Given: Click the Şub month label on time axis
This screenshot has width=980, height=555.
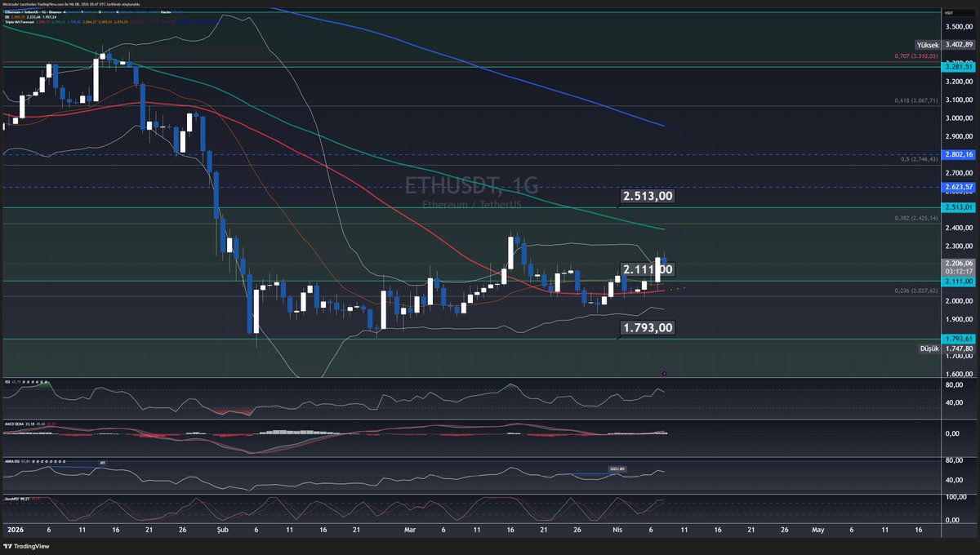Looking at the screenshot, I should (x=223, y=530).
